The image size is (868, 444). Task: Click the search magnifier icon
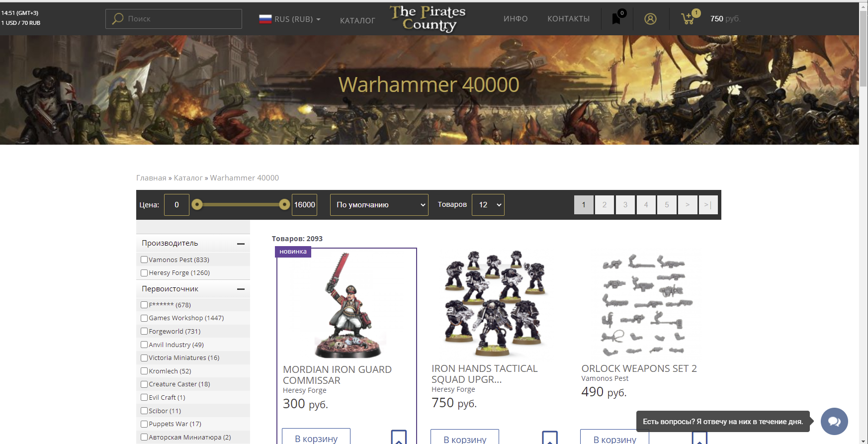(118, 19)
